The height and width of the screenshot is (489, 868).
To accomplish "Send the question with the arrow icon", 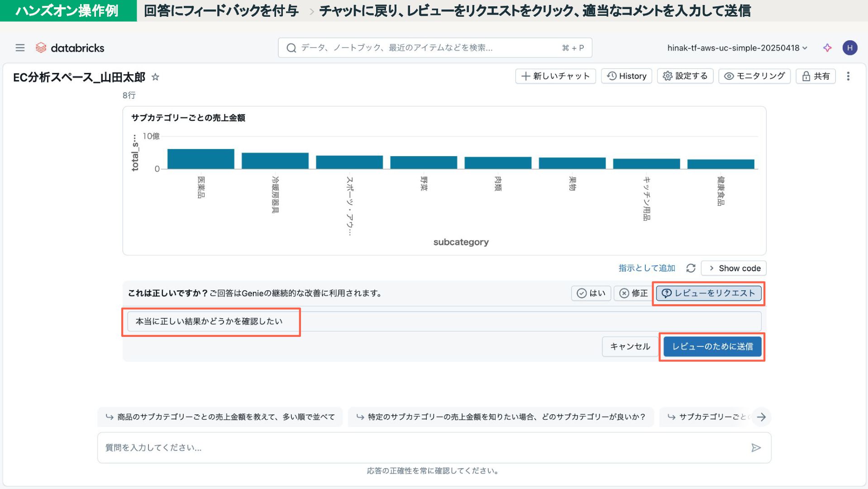I will 756,448.
